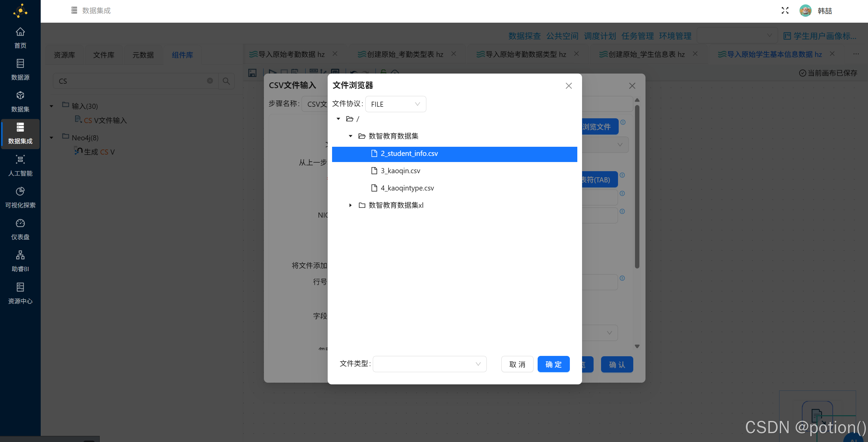Open the empty dropdown beside 环境管理
The height and width of the screenshot is (442, 868).
pos(737,35)
